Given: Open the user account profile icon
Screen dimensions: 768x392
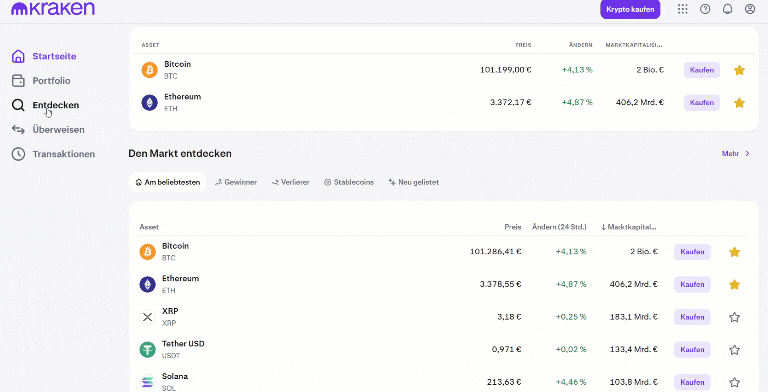Looking at the screenshot, I should point(750,9).
